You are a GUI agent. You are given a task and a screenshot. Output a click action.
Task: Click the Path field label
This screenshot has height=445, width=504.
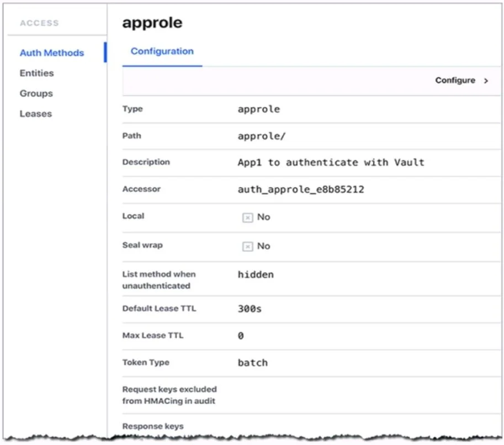tap(131, 136)
